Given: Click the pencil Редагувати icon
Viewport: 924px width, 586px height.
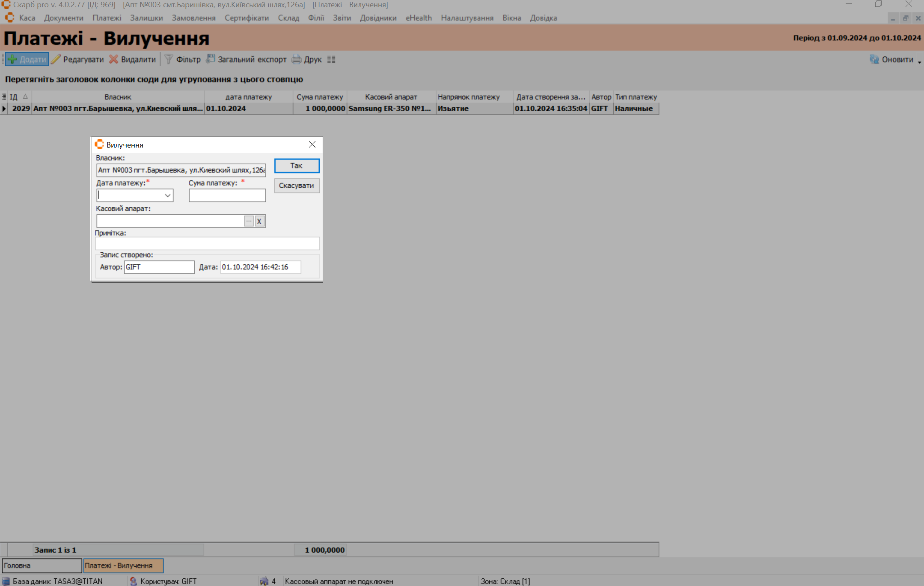Looking at the screenshot, I should [56, 59].
